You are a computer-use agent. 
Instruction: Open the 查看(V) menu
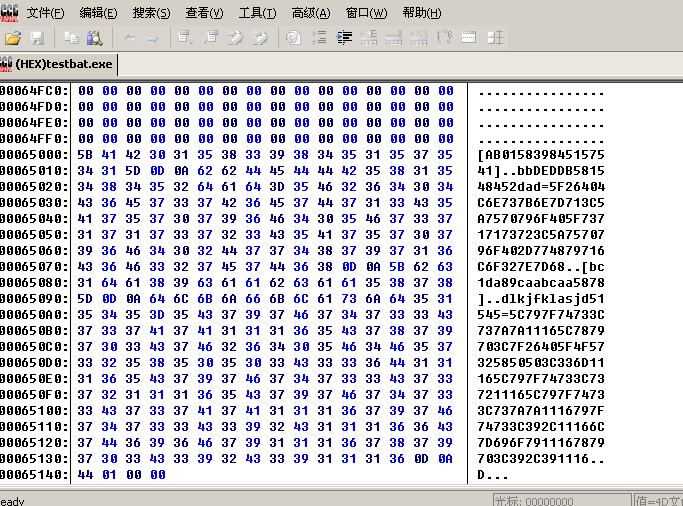pyautogui.click(x=204, y=13)
